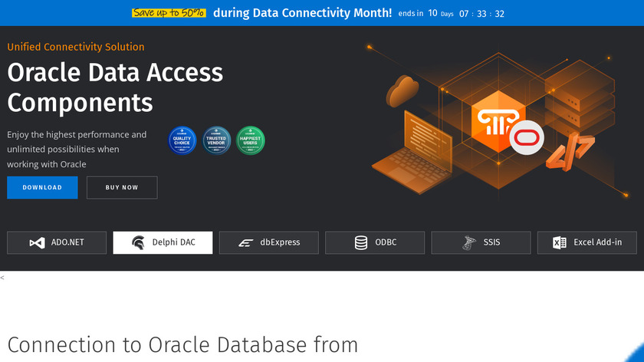Screen dimensions: 644x362
Task: Click the Visual Studio icon on ADO.NET
Action: pos(37,243)
